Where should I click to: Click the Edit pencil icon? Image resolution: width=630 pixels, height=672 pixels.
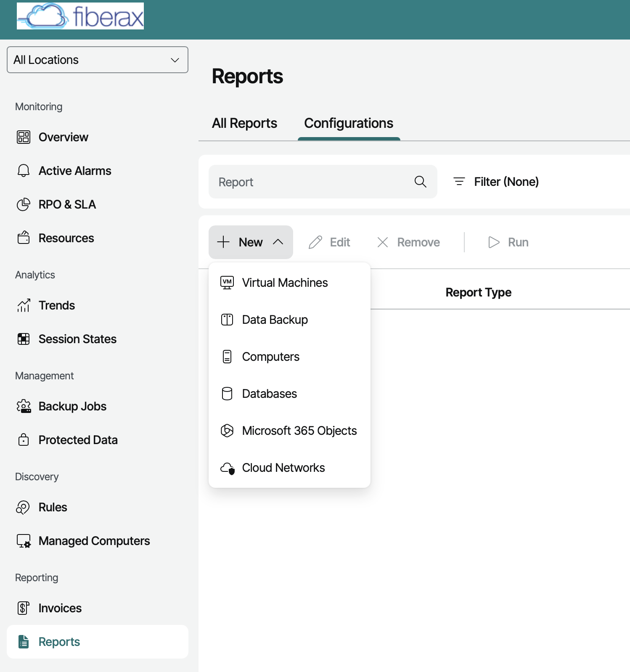pos(315,242)
